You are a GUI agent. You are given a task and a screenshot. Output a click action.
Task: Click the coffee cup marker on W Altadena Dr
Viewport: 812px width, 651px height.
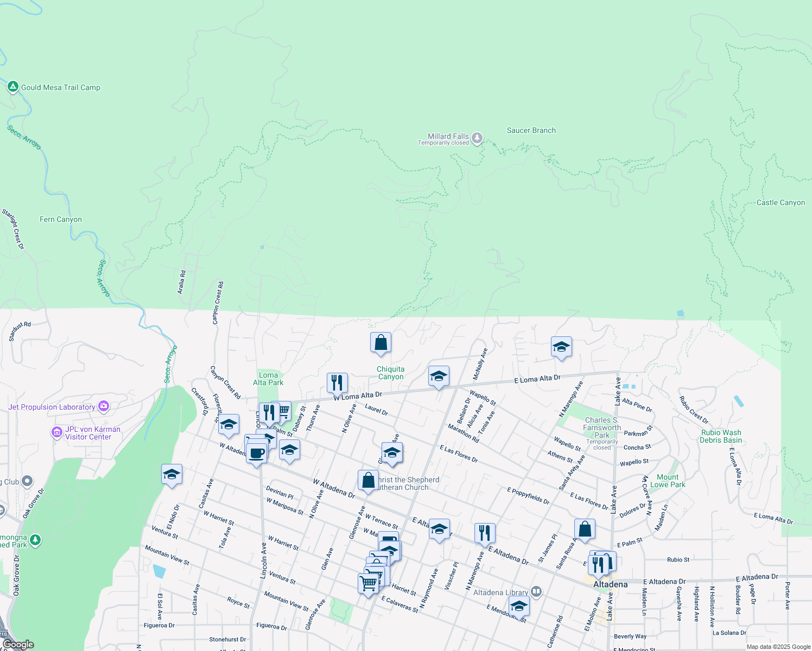[256, 452]
